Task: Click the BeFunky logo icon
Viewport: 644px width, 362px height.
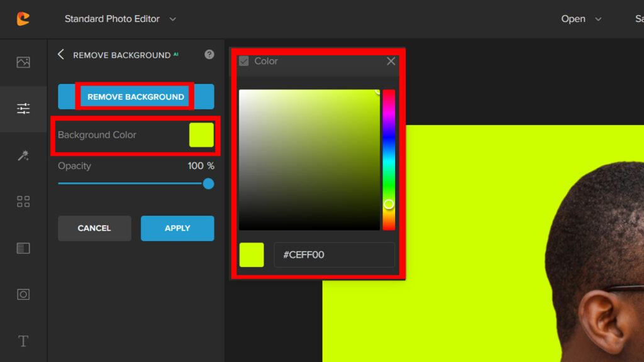Action: (23, 19)
